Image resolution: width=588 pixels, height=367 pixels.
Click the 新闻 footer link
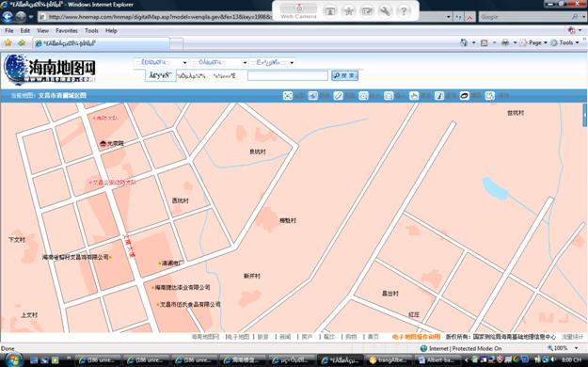[285, 337]
